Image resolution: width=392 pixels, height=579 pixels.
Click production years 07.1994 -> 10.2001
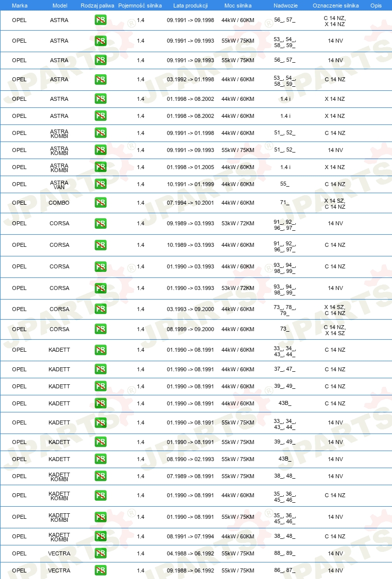[x=190, y=203]
